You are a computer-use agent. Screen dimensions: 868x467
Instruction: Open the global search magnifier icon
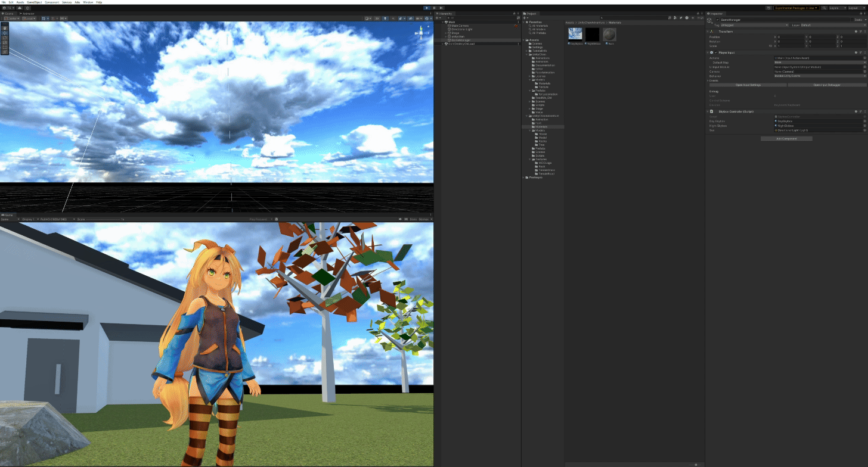click(x=824, y=8)
